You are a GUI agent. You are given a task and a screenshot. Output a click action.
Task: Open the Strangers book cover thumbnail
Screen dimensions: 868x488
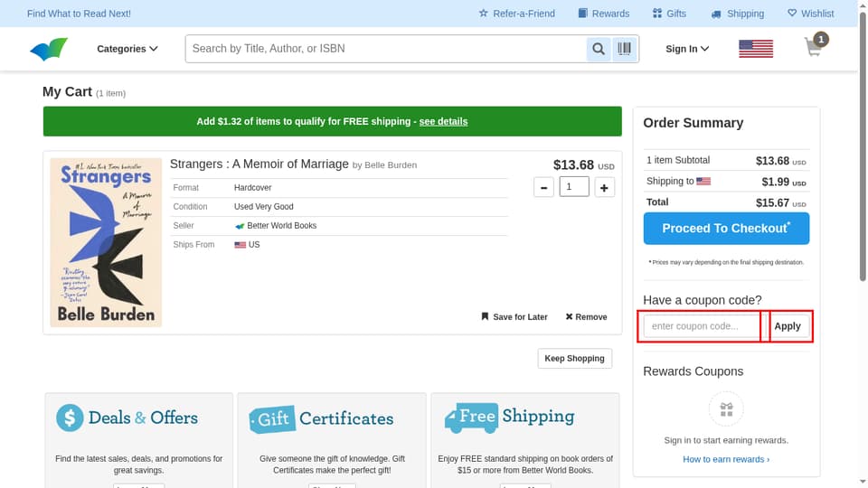[106, 242]
